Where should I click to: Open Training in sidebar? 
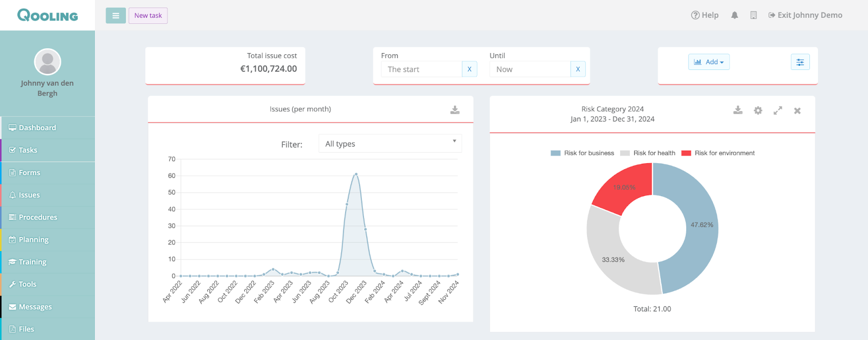(48, 262)
